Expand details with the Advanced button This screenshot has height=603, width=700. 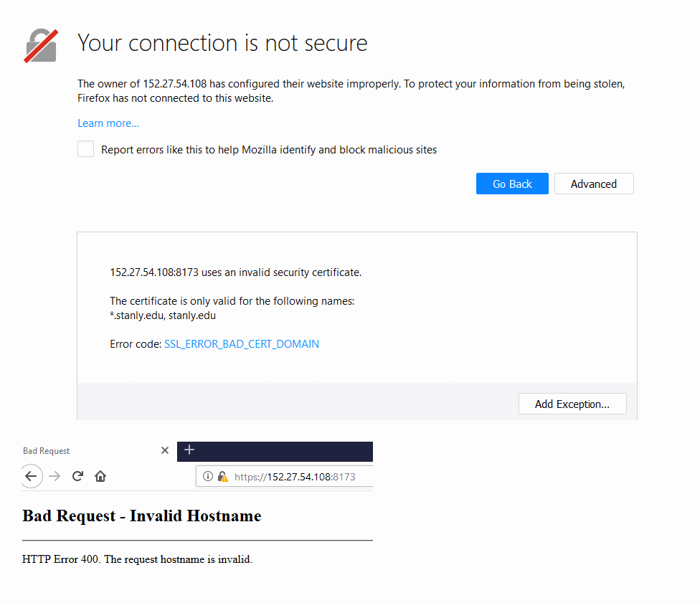click(593, 184)
